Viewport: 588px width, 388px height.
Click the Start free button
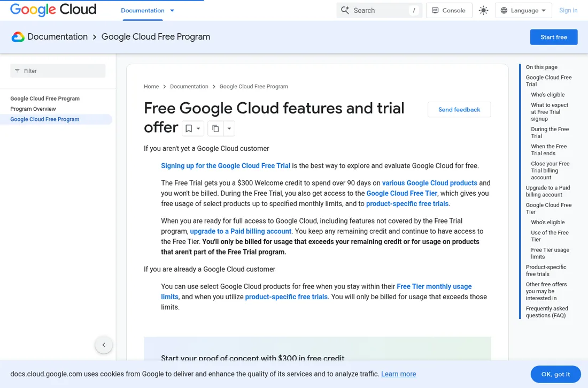[x=553, y=37]
